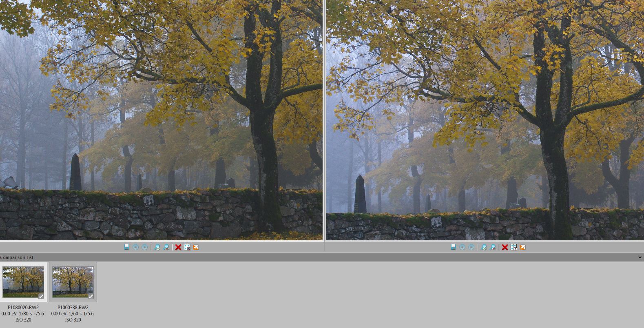Click the left comparison image view

coord(161,120)
